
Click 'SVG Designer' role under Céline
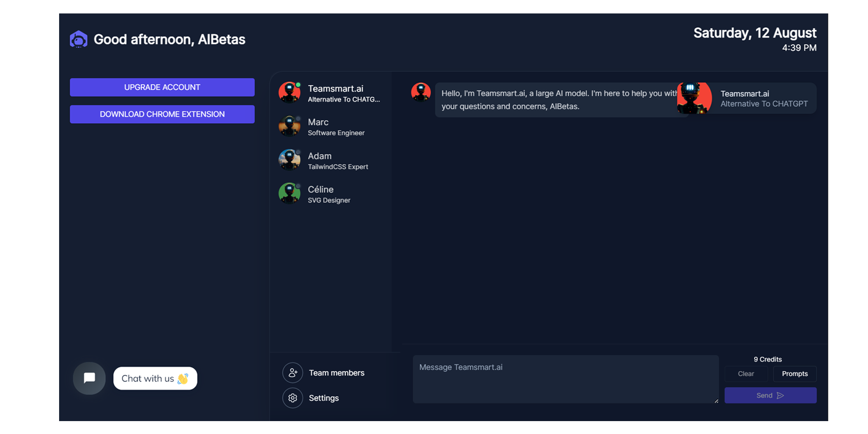[329, 200]
